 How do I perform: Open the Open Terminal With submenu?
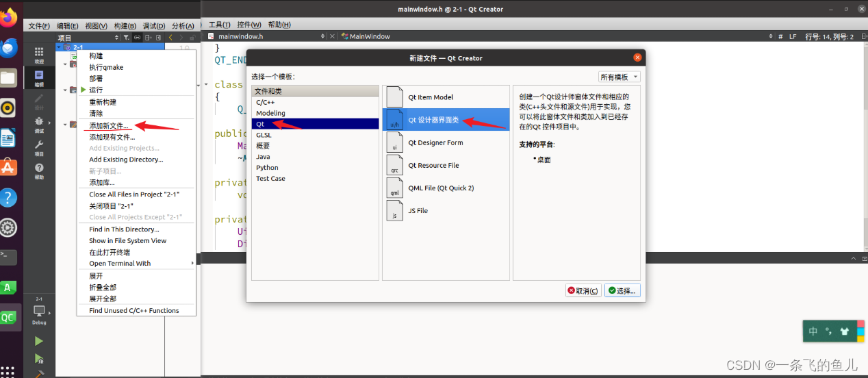coord(136,263)
